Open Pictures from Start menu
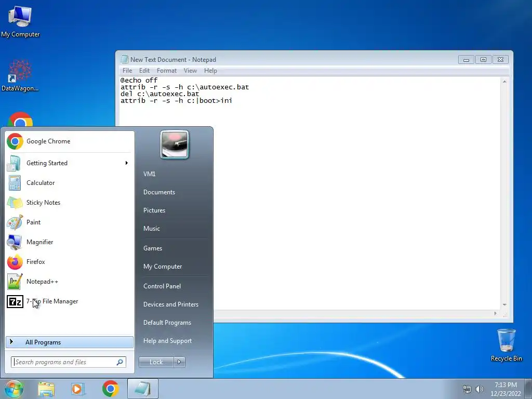532x399 pixels. tap(154, 210)
